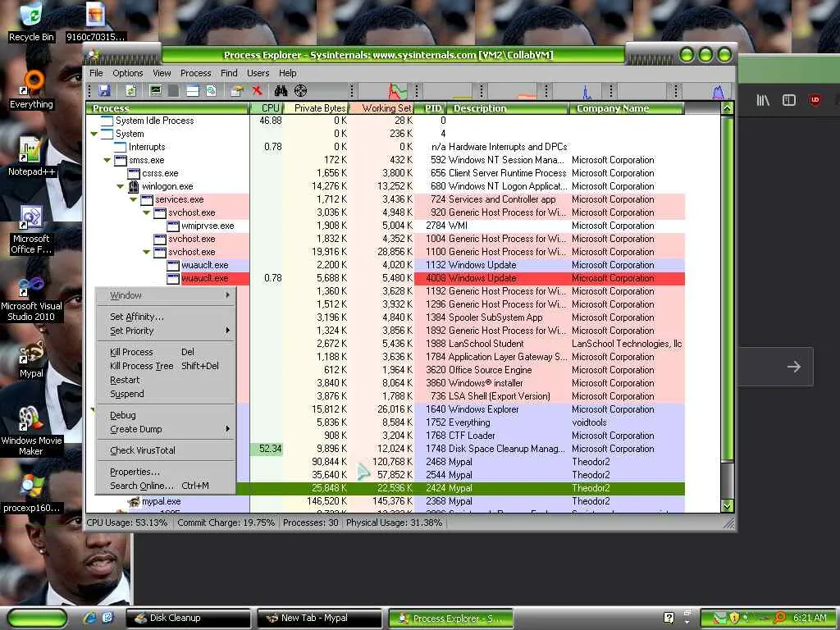
Task: Collapse the services.exe tree node
Action: click(134, 200)
